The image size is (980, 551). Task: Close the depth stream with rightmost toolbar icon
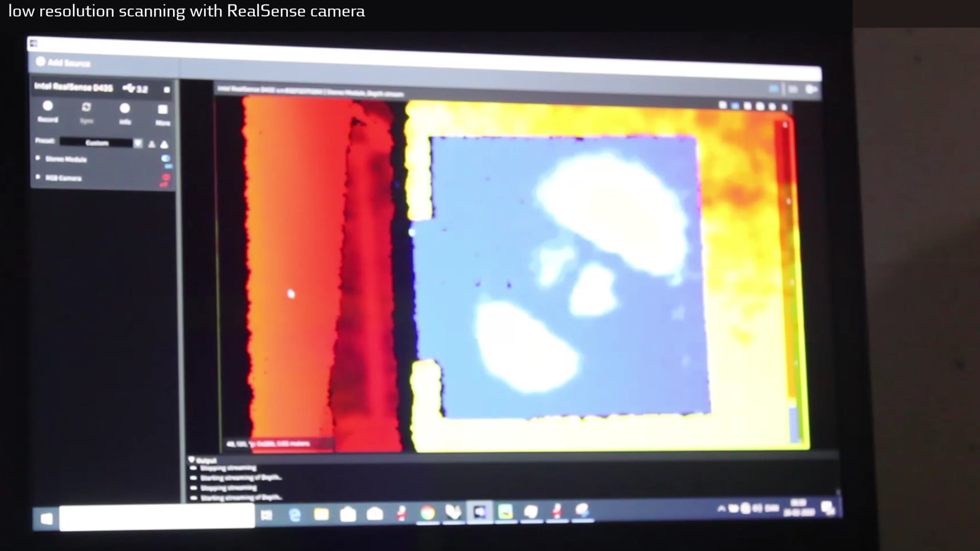(784, 107)
